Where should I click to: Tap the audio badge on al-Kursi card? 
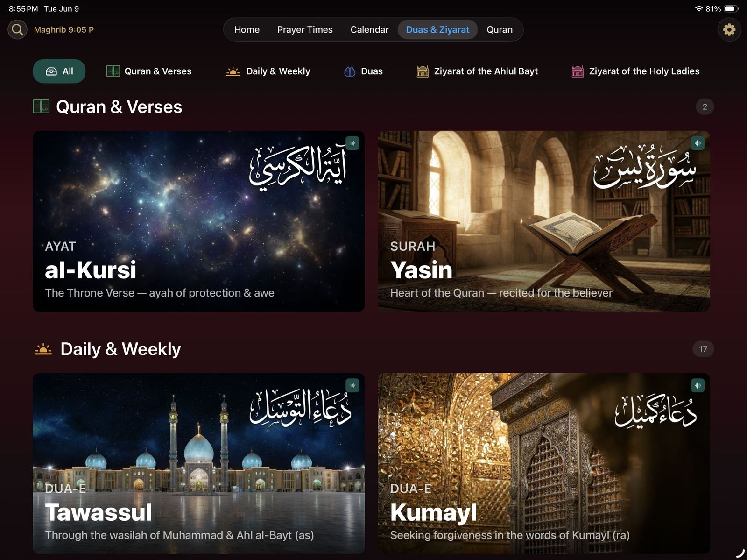click(352, 143)
